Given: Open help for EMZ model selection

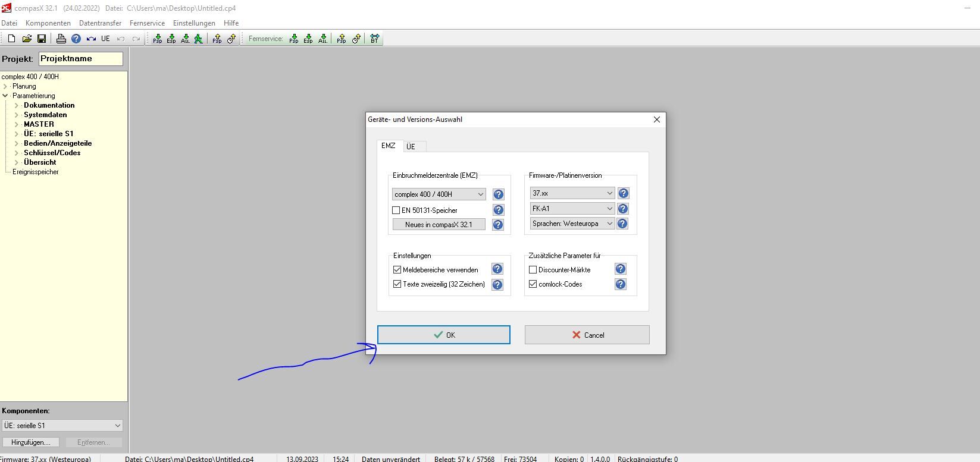Looking at the screenshot, I should point(499,194).
